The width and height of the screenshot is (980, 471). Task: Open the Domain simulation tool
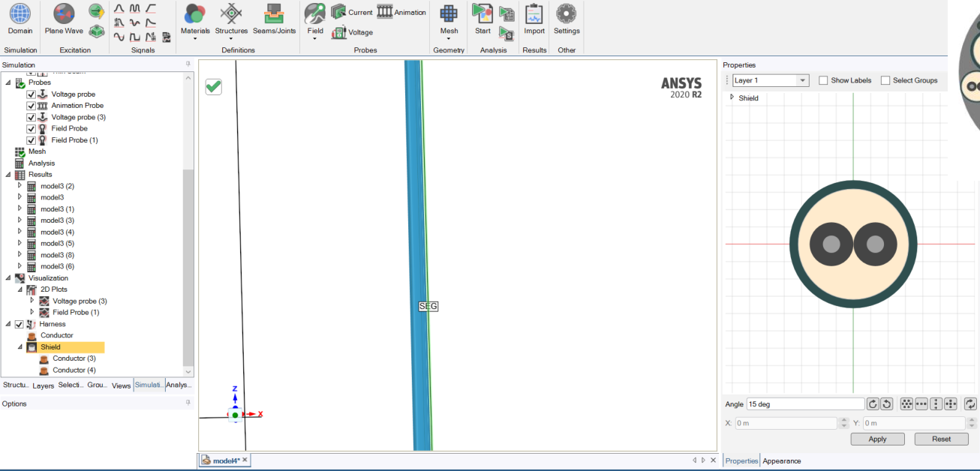(20, 19)
